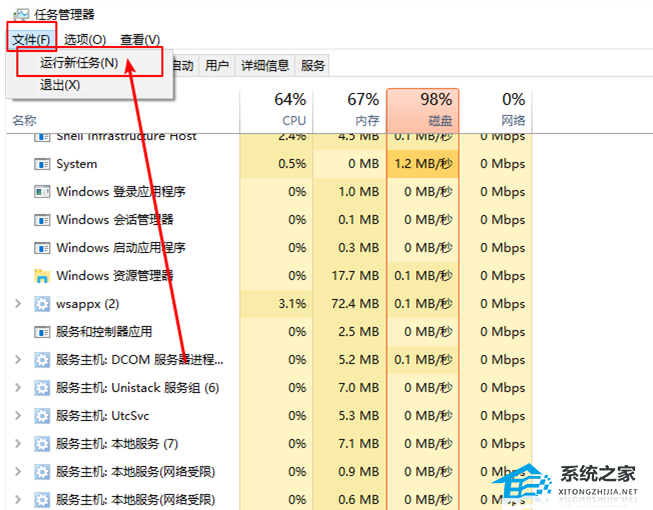Viewport: 653px width, 510px height.
Task: Expand the wsappx (2) process group
Action: coord(17,304)
